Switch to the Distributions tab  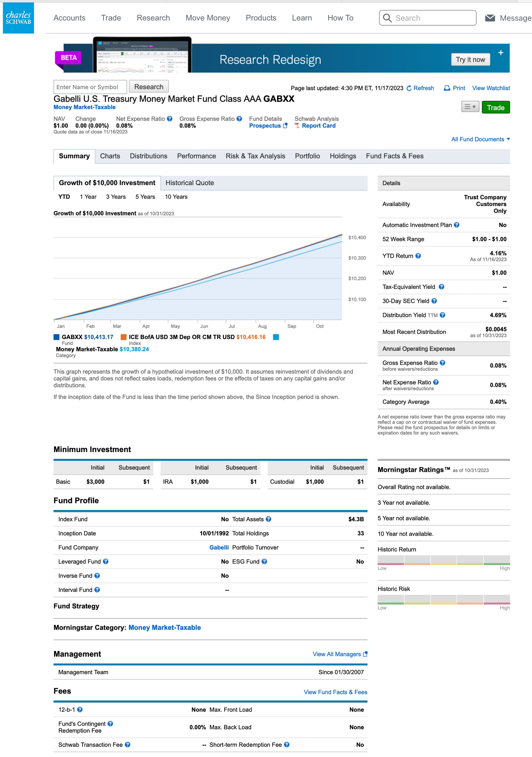(149, 156)
